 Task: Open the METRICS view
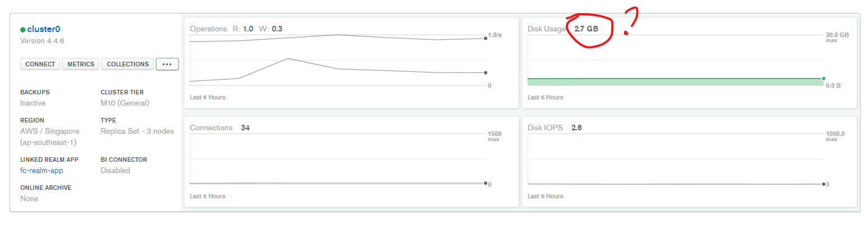pyautogui.click(x=81, y=64)
